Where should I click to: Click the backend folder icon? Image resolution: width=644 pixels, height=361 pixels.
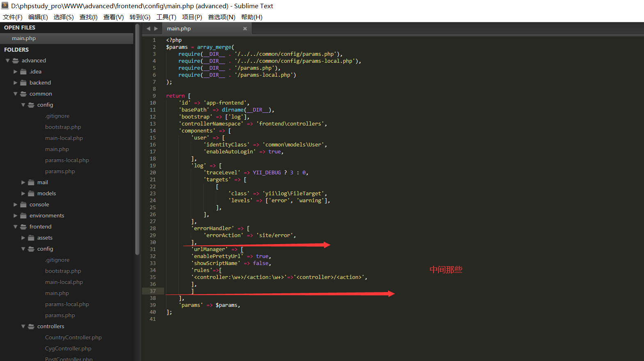[x=23, y=82]
